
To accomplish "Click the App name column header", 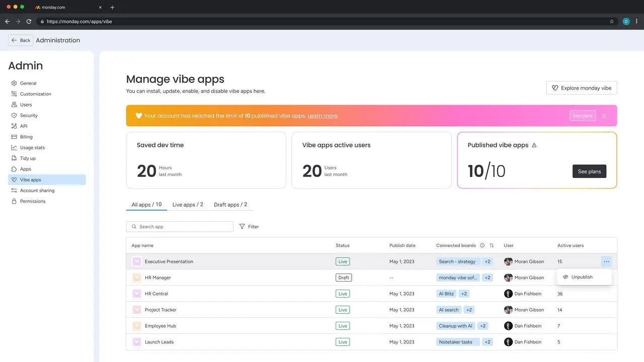I will pyautogui.click(x=142, y=245).
